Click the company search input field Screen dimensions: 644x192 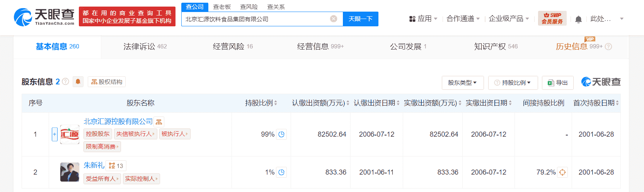tap(255, 19)
